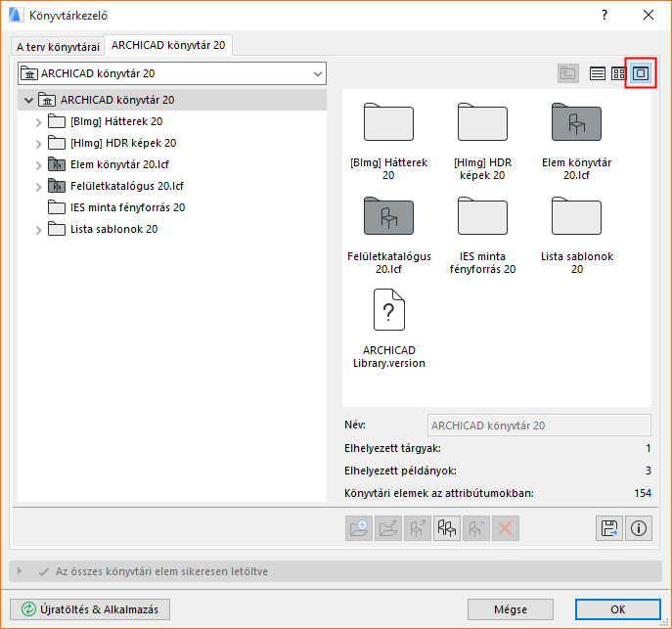Image resolution: width=672 pixels, height=629 pixels.
Task: Select the ARCHICAD Library.version file thumbnail
Action: click(x=388, y=310)
